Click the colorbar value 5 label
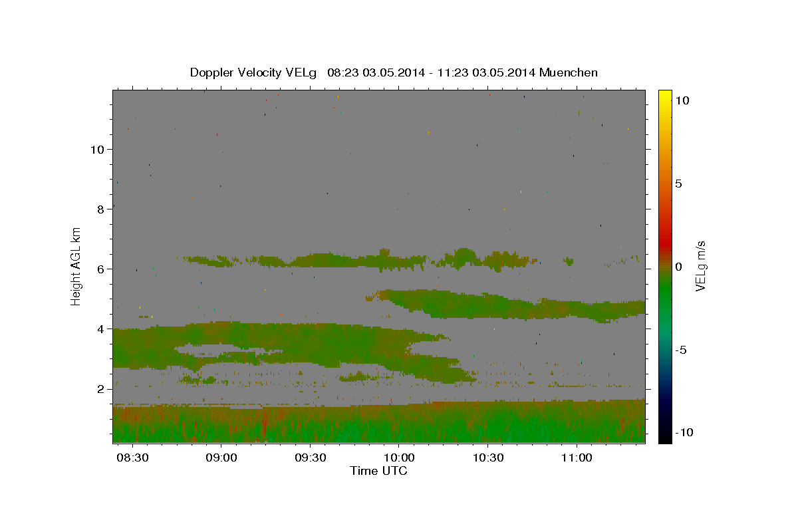 pos(678,184)
